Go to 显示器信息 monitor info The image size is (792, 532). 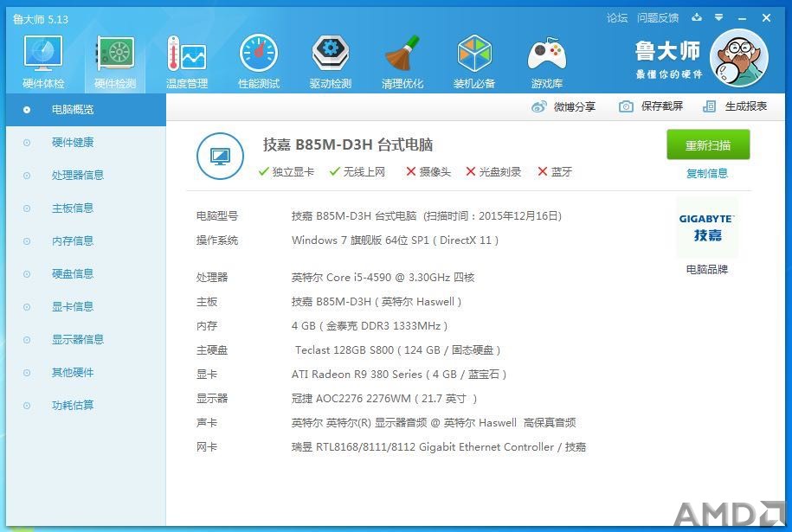pos(86,339)
